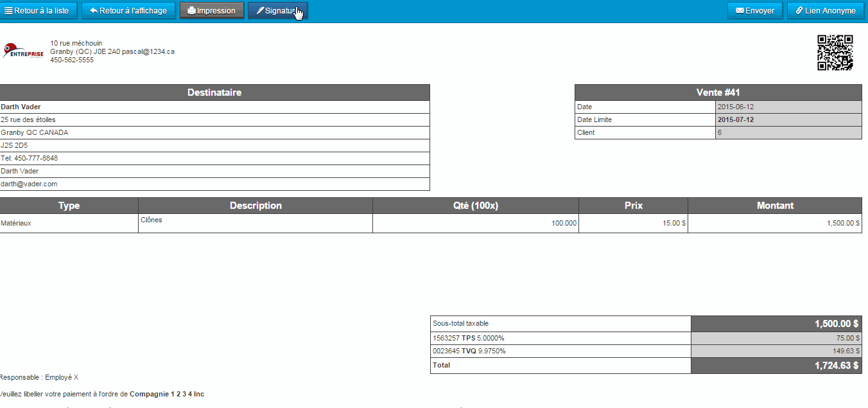Click the QR code image

click(835, 53)
